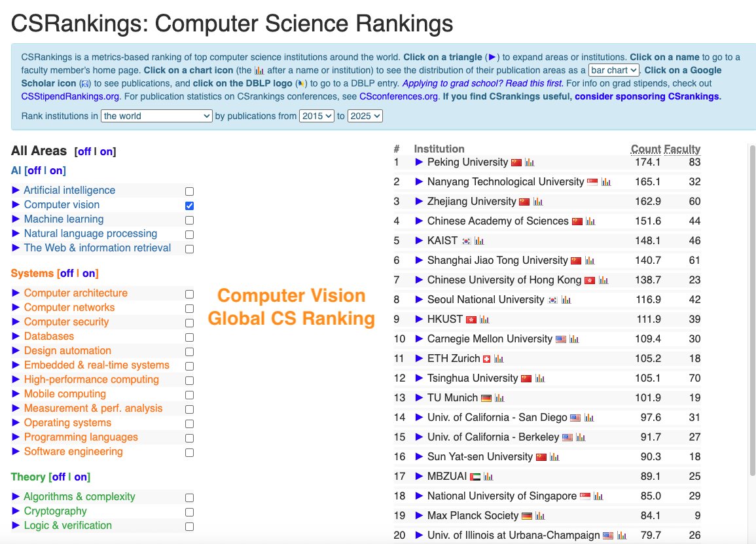Image resolution: width=756 pixels, height=544 pixels.
Task: Expand Carnegie Mellon University's triangle
Action: click(419, 339)
